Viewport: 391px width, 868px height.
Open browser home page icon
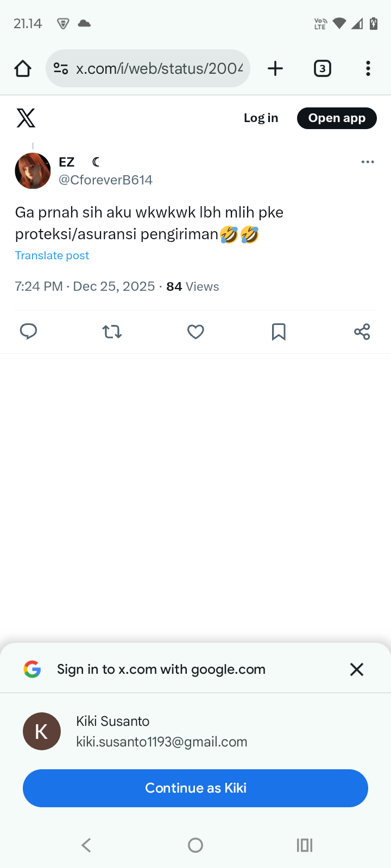point(23,69)
